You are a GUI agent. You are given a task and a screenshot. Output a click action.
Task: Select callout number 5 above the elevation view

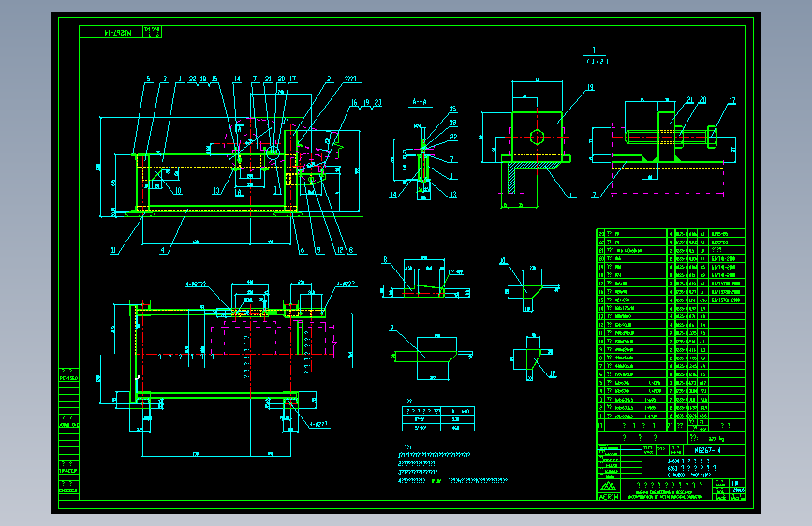tap(148, 80)
